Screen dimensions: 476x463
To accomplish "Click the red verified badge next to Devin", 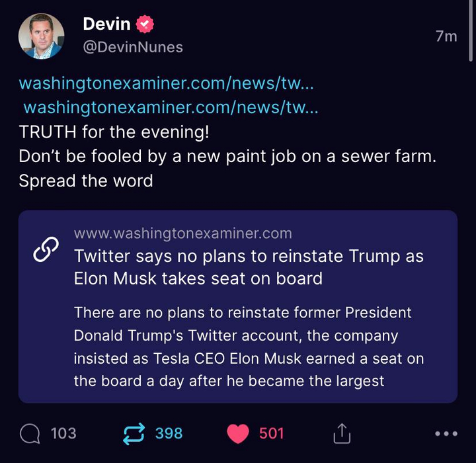I will [x=145, y=25].
